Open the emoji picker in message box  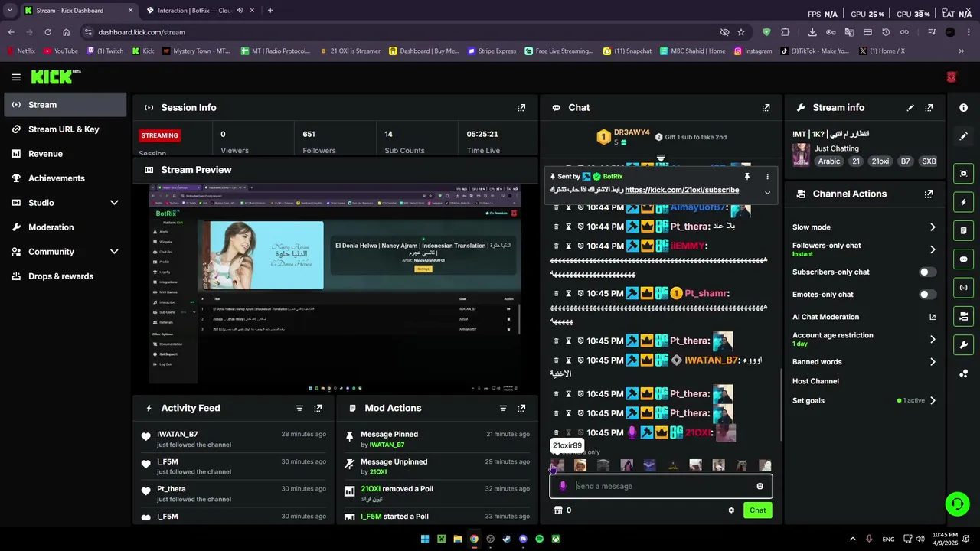[x=759, y=486]
